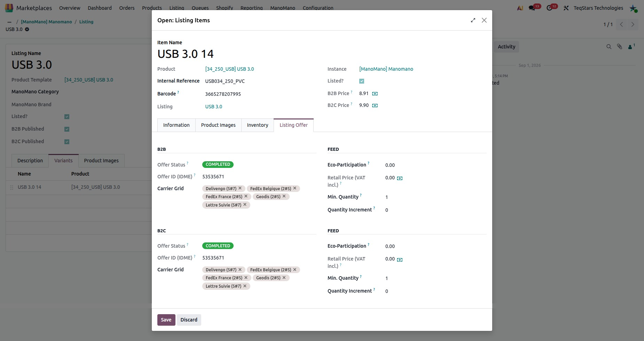Remove Delivengo tag from B2B Carrier Grid

click(x=240, y=188)
